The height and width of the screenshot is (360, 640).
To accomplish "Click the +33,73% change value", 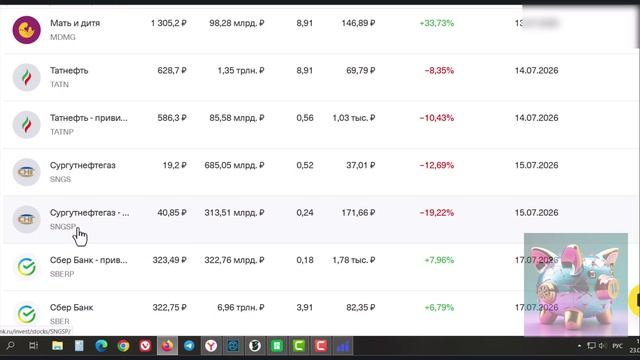I will (x=437, y=23).
